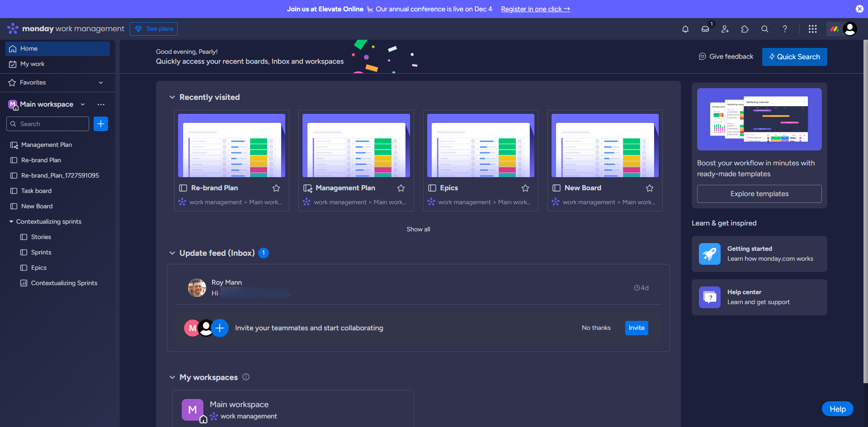Collapse the Recently visited section

pos(172,97)
